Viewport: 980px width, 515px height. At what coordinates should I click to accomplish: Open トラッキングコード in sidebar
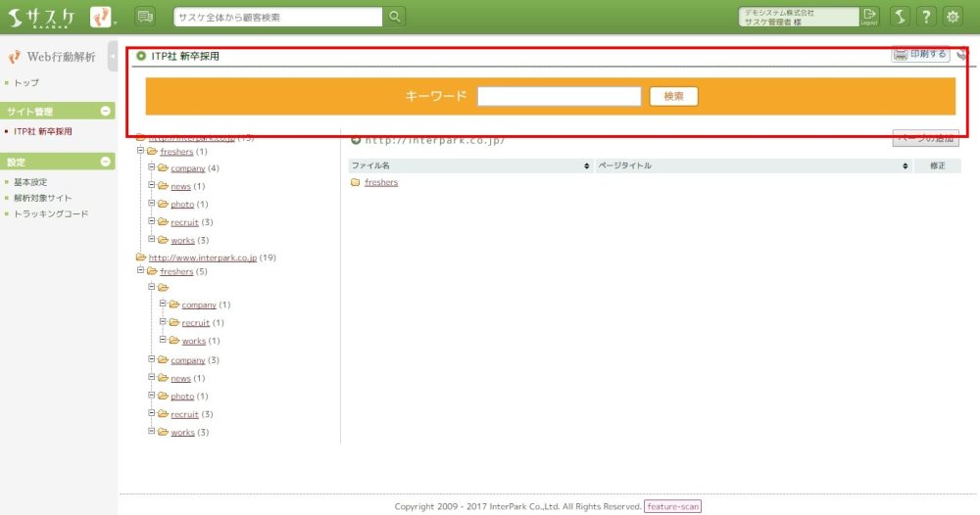pyautogui.click(x=51, y=213)
